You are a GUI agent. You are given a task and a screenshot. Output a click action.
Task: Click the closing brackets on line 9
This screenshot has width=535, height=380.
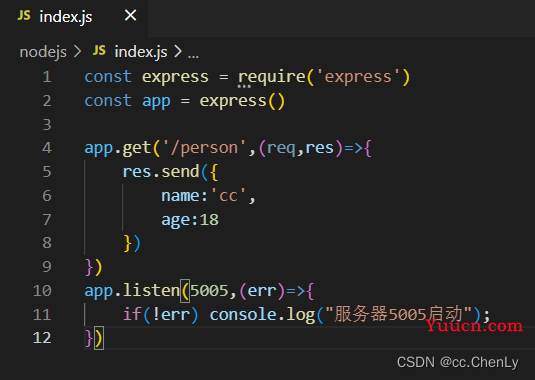click(94, 267)
